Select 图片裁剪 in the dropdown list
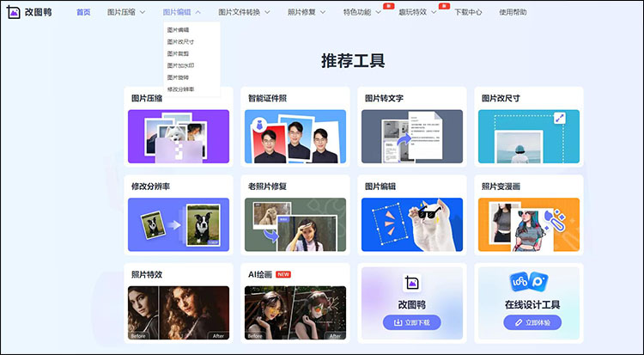 tap(179, 54)
